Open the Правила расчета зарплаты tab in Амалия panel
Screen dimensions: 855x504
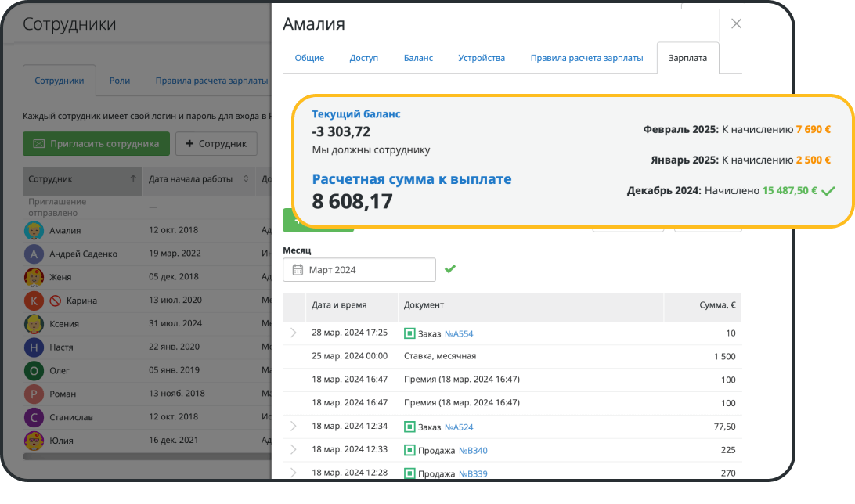tap(586, 58)
